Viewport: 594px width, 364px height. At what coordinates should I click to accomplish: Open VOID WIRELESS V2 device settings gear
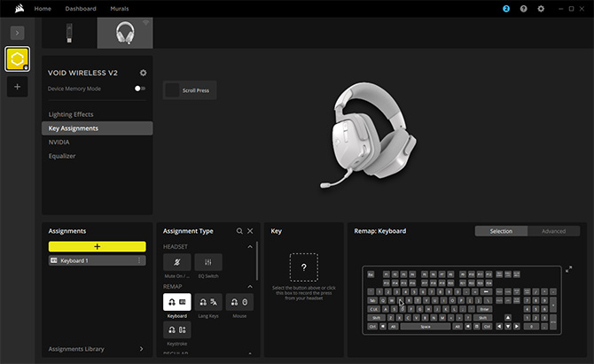(144, 73)
